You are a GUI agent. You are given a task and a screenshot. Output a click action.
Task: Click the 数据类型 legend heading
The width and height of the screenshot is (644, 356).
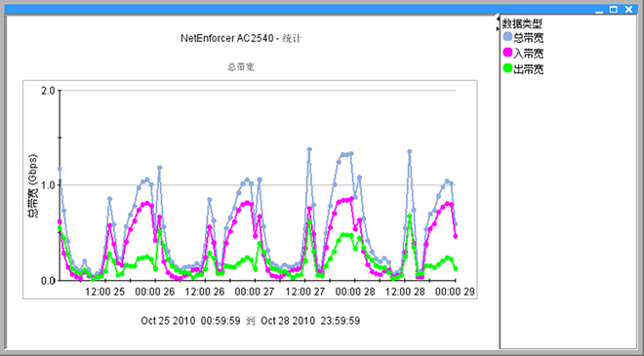[522, 23]
